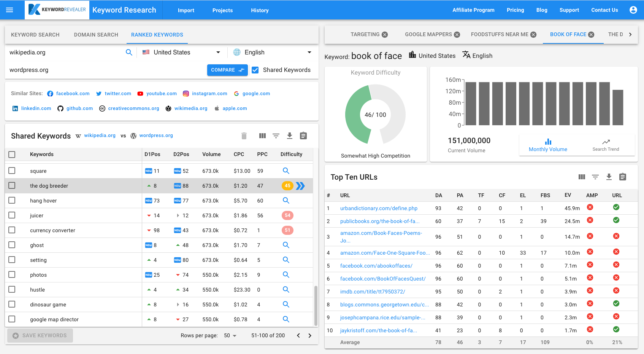
Task: Select the checkbox for juicer keyword
Action: point(12,215)
